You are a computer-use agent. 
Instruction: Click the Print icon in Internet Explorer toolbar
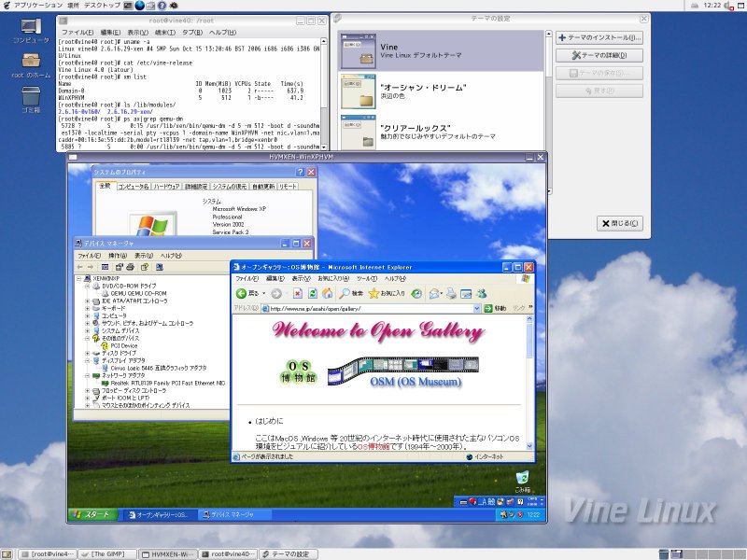click(x=451, y=294)
